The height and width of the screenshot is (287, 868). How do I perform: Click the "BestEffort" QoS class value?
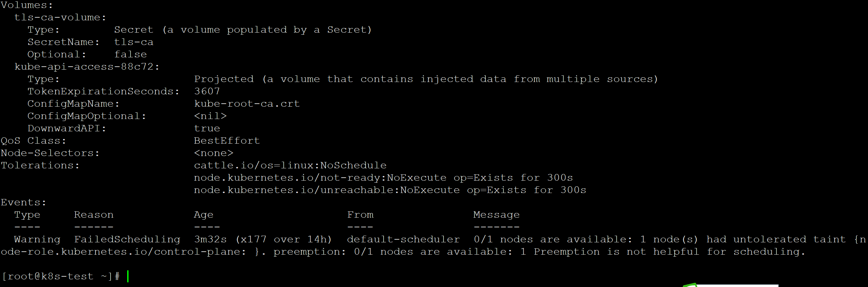(x=227, y=141)
